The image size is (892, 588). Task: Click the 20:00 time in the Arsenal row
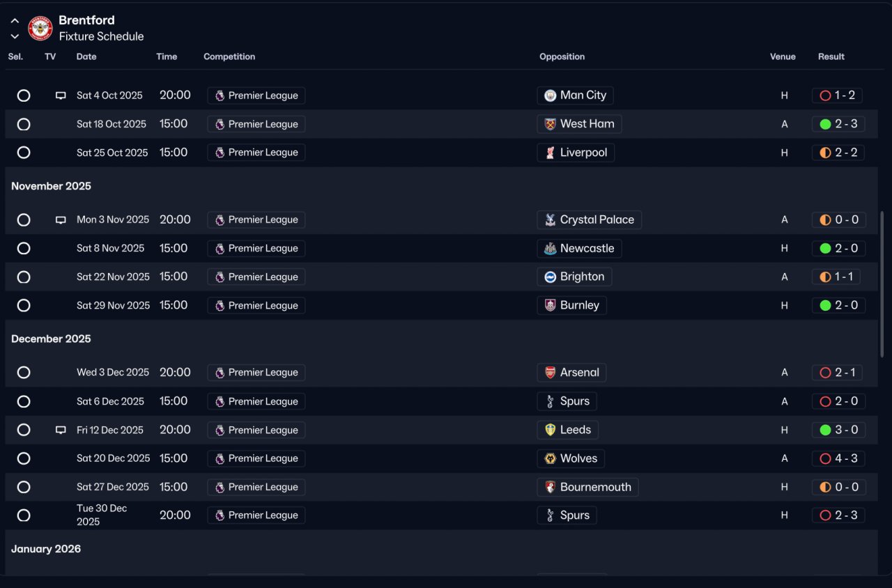tap(175, 372)
